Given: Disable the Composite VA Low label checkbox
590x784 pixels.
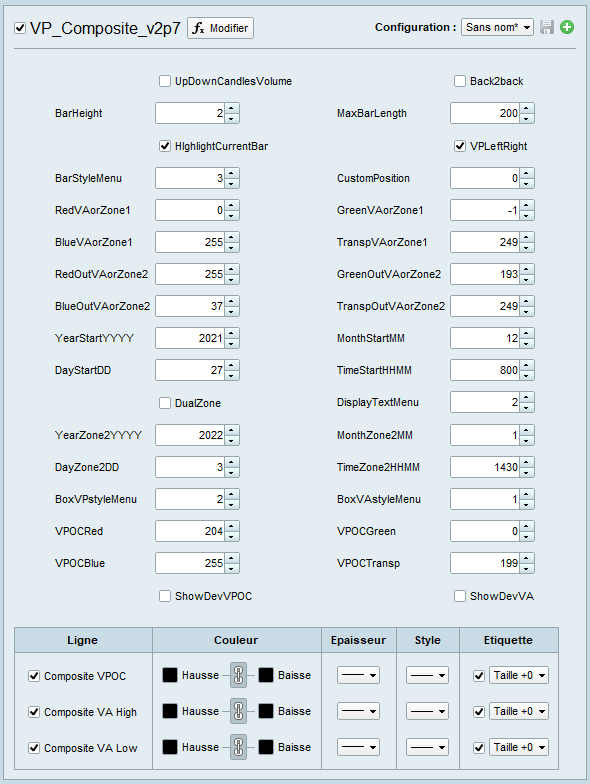Looking at the screenshot, I should click(x=479, y=748).
